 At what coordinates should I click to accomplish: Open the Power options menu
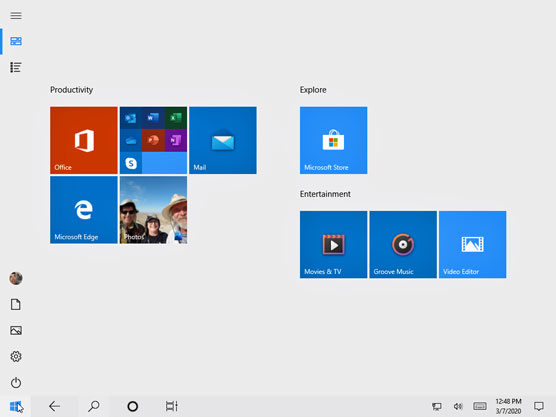pyautogui.click(x=16, y=383)
